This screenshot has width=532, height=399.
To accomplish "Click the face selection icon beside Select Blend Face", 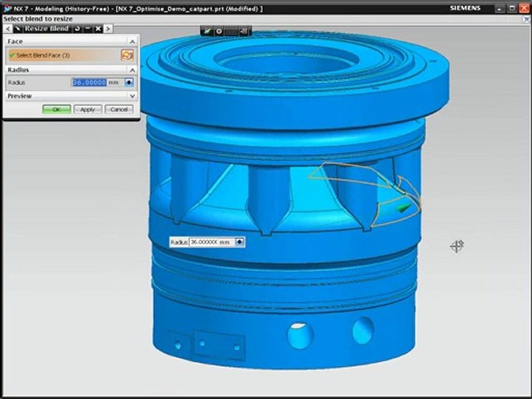I will 127,55.
